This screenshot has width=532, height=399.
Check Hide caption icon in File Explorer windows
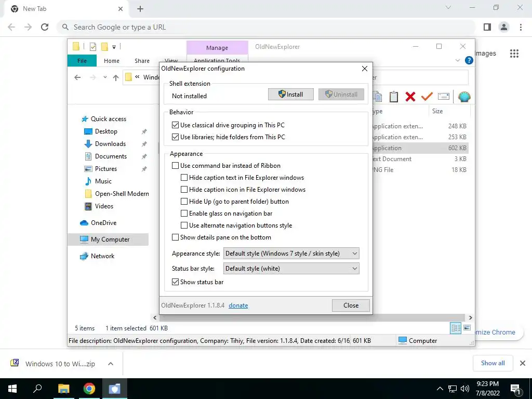[x=184, y=189]
